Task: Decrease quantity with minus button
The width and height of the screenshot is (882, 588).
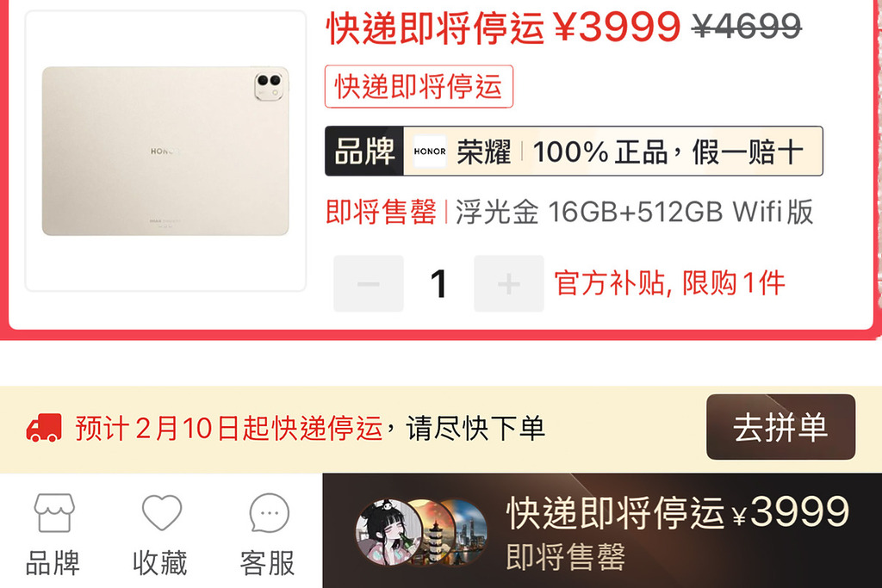Action: (369, 283)
